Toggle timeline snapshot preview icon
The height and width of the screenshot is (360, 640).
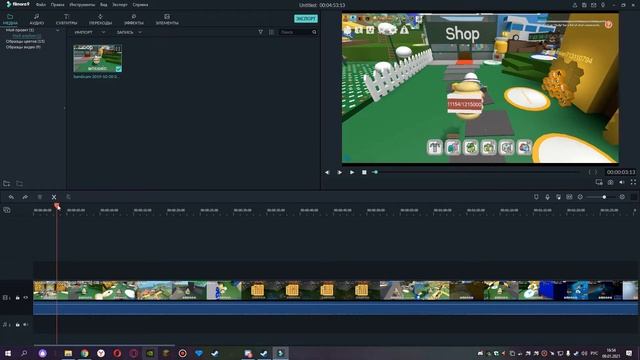pyautogui.click(x=569, y=197)
